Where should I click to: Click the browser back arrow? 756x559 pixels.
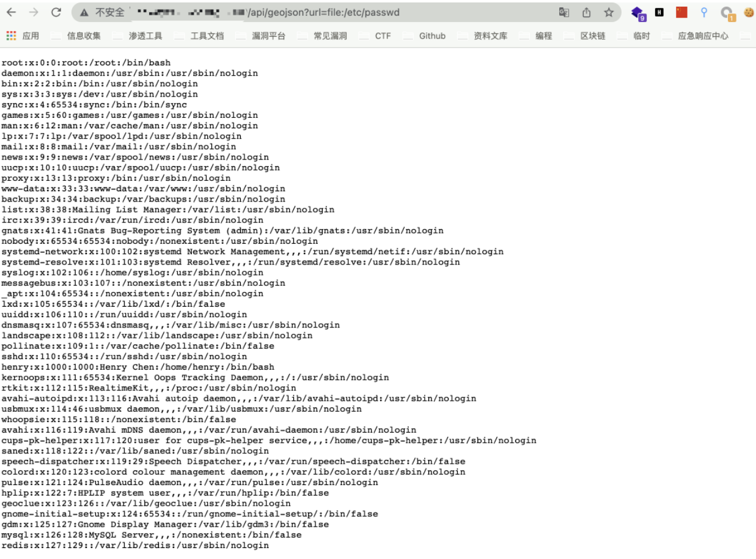[x=12, y=12]
